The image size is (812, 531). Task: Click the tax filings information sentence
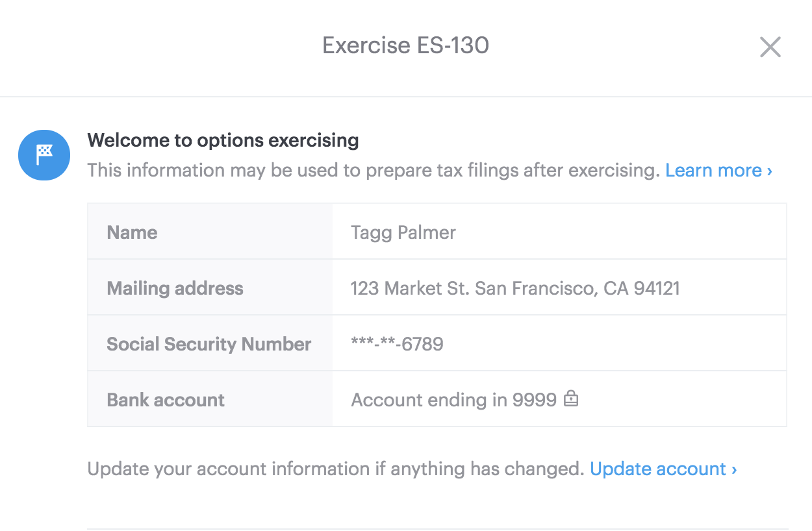[x=374, y=171]
